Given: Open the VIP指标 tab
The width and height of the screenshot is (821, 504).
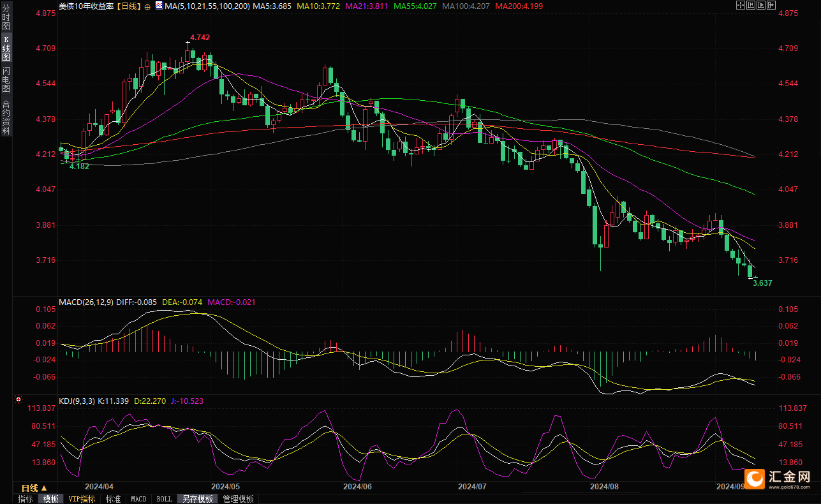Looking at the screenshot, I should [x=82, y=499].
